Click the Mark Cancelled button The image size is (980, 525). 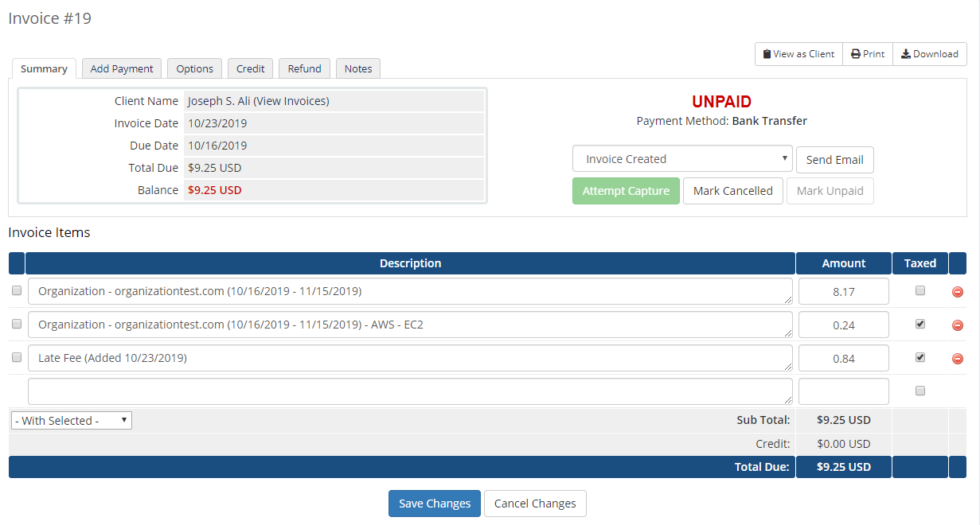tap(732, 191)
